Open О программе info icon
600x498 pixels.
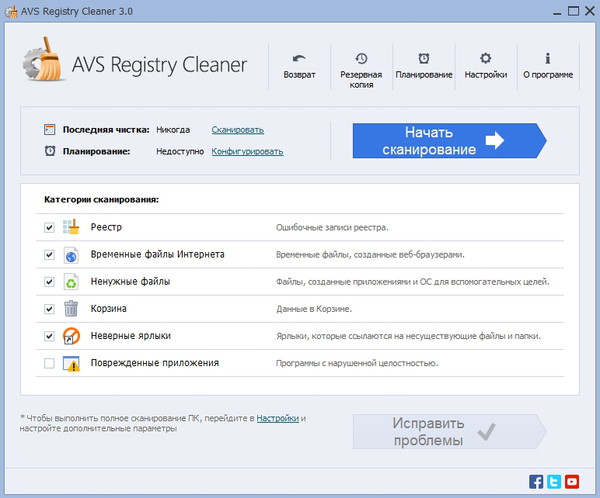[x=547, y=59]
